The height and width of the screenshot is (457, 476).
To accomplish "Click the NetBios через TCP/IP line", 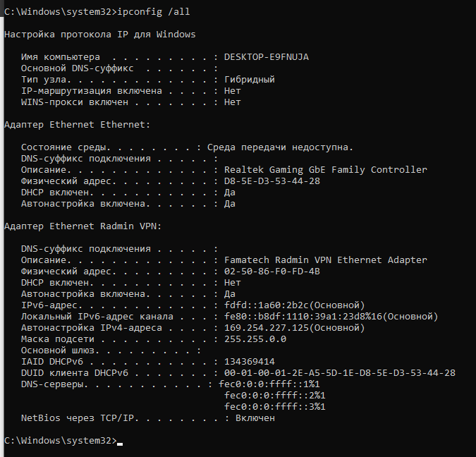I will pos(148,418).
